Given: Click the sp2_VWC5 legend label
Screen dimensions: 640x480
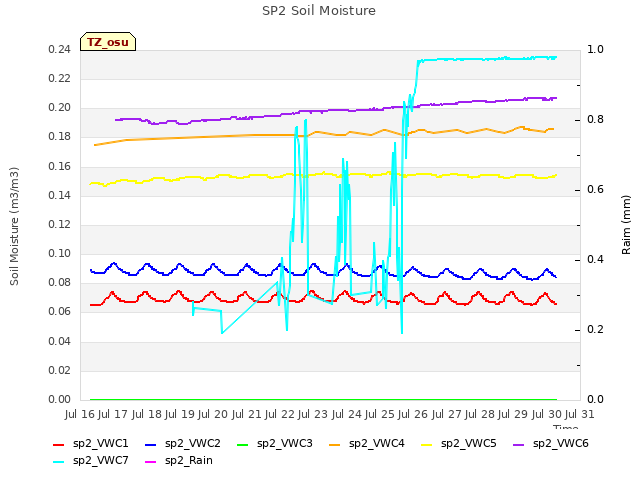Looking at the screenshot, I should point(469,443).
